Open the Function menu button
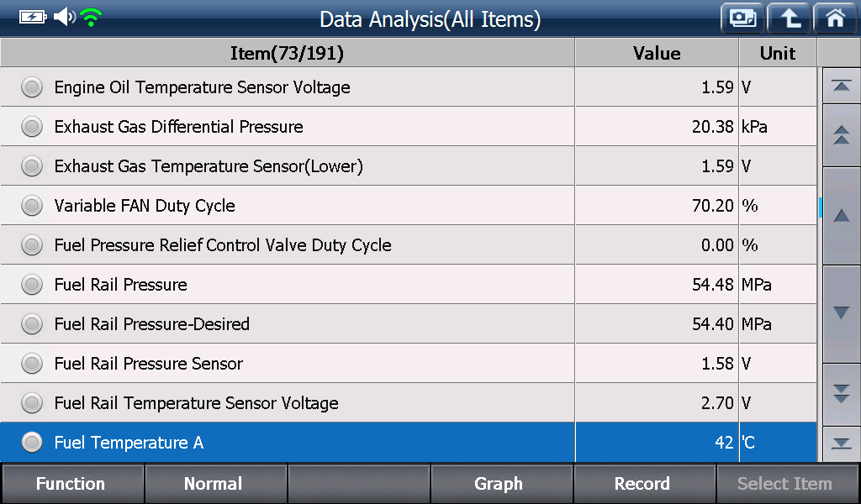Viewport: 861px width, 504px height. coord(71,483)
